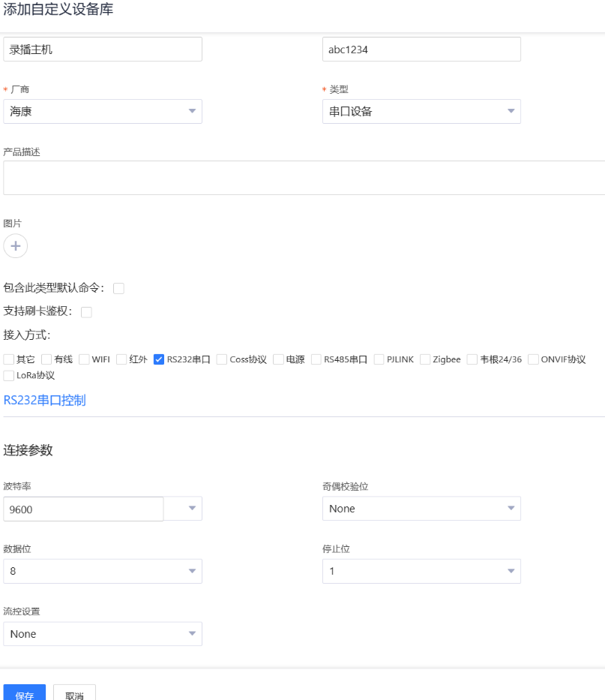
Task: Click the plus icon to add picture
Action: (x=15, y=245)
